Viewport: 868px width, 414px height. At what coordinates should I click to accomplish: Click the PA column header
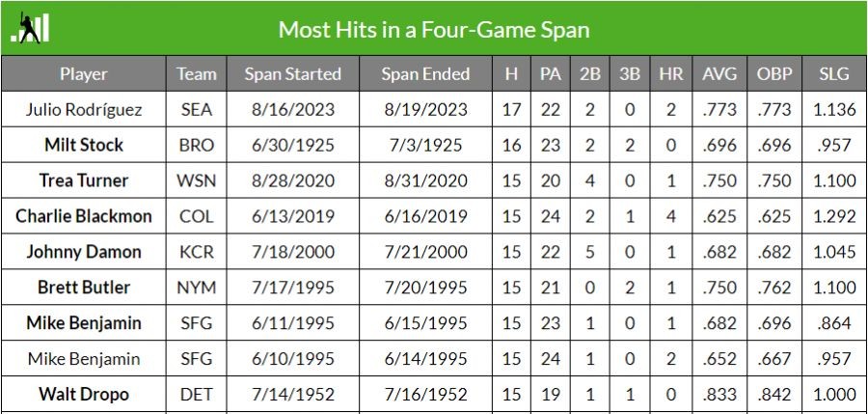[551, 73]
